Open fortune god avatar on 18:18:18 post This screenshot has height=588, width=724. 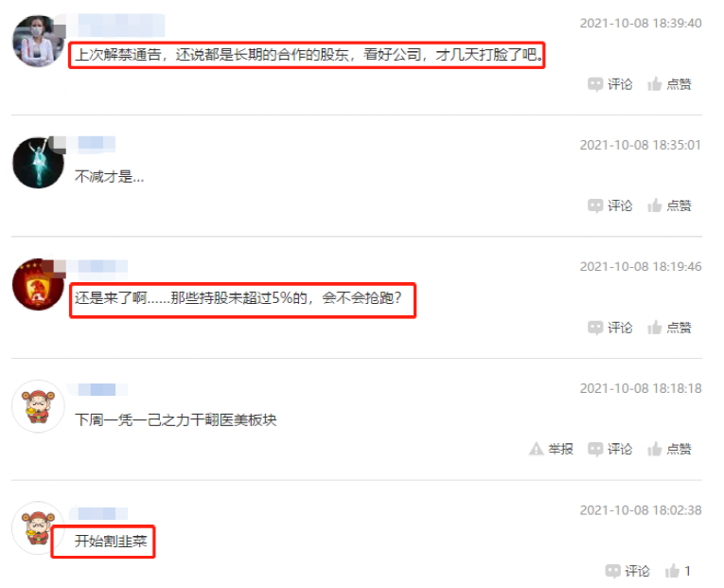point(38,406)
